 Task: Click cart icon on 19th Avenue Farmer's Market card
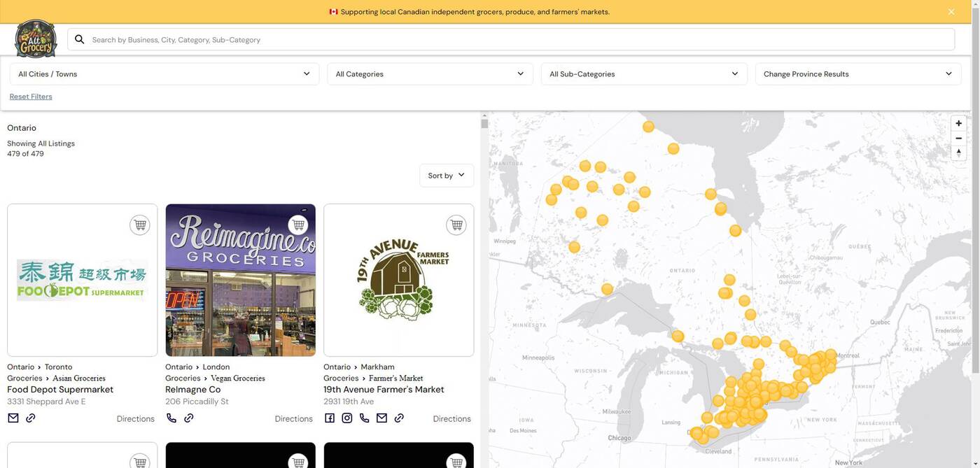point(456,225)
